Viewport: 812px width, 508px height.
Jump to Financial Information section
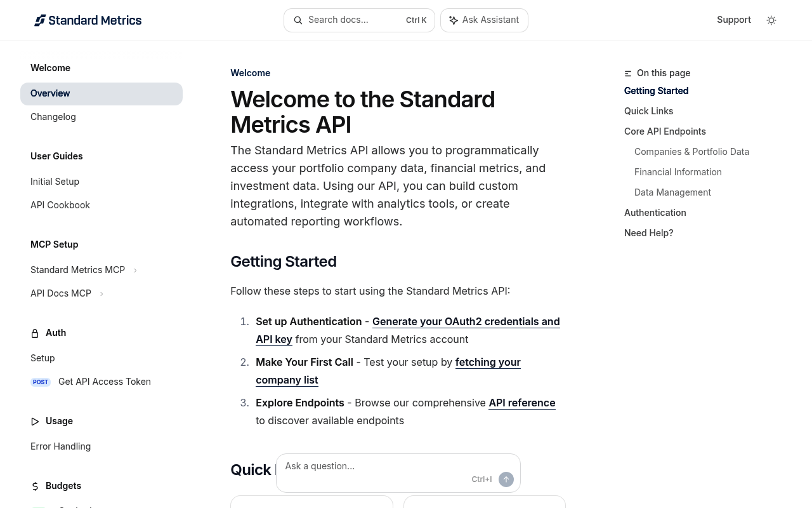pos(678,172)
